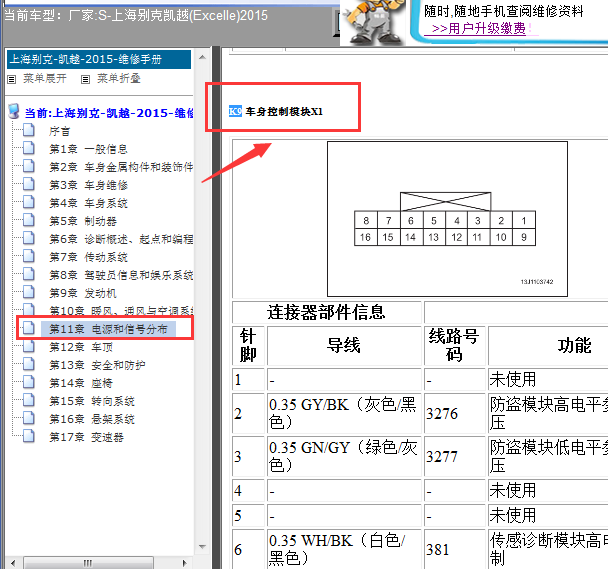Click wire cell 0.35 GN/GY（绿色/灰色）
Image resolution: width=608 pixels, height=569 pixels.
click(x=344, y=456)
